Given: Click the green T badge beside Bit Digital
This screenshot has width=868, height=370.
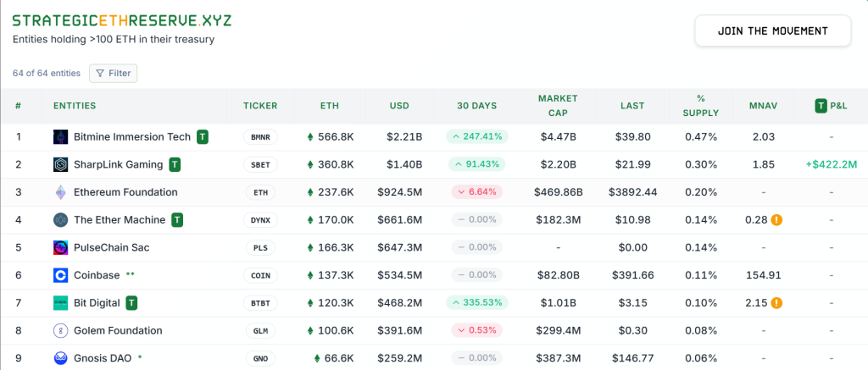Looking at the screenshot, I should coord(131,303).
